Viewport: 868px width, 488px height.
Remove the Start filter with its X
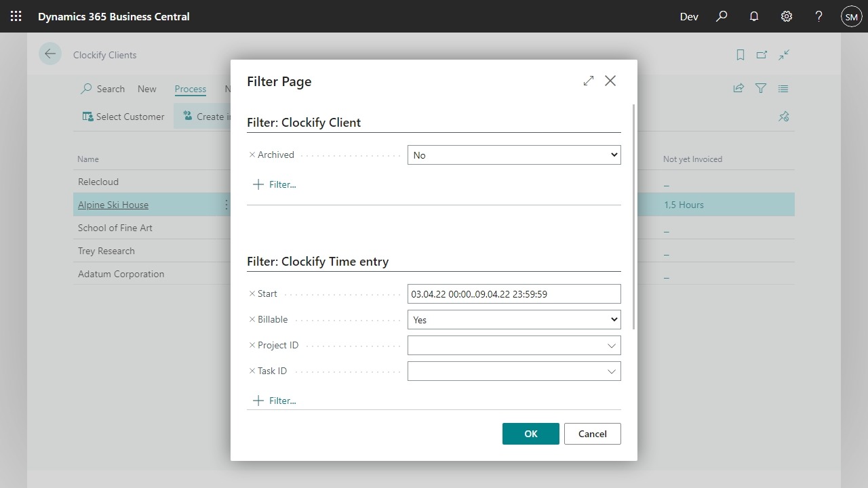point(252,294)
